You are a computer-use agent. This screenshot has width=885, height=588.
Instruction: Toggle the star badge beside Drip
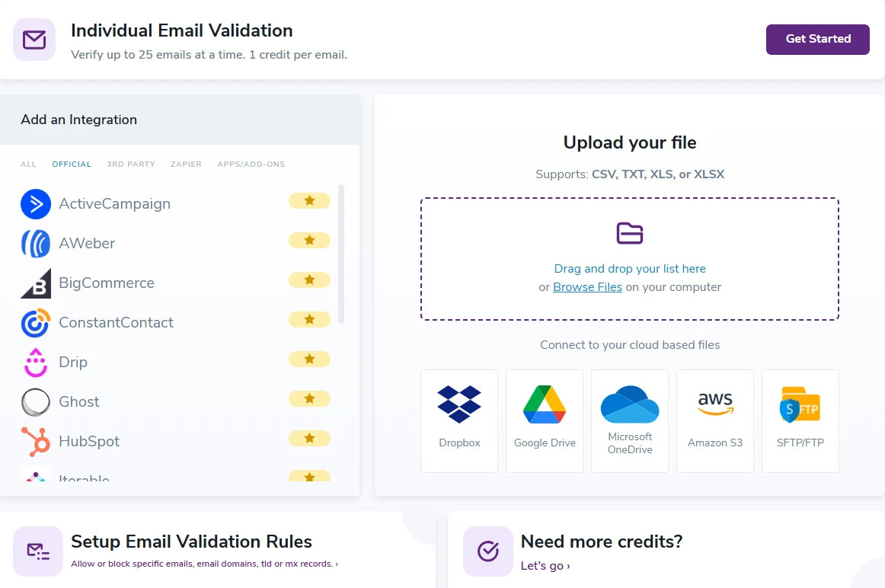coord(309,359)
